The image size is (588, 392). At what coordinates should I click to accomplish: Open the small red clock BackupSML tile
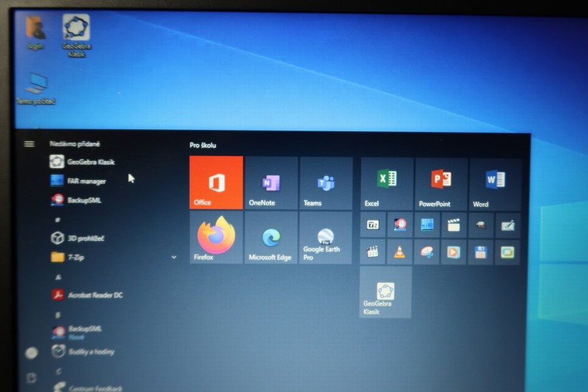[400, 225]
